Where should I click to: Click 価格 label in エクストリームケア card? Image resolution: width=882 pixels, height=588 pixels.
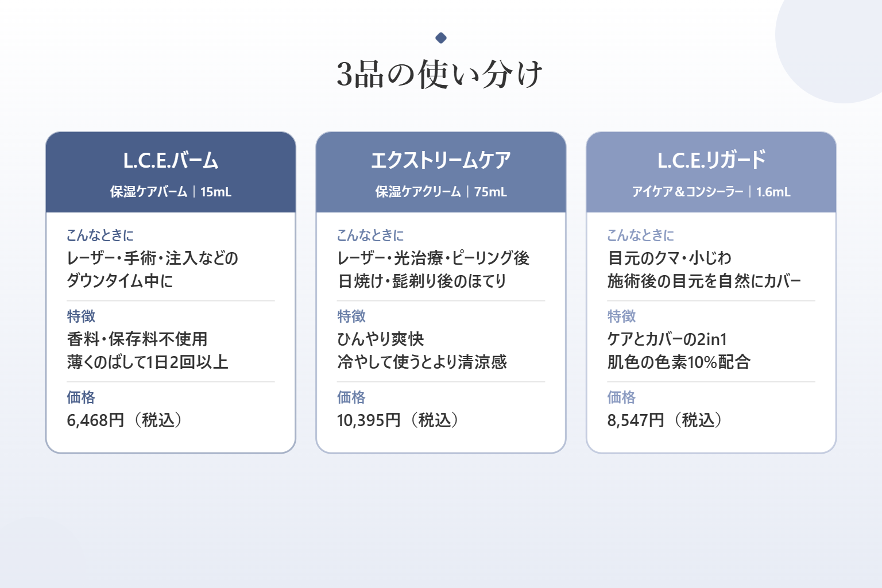coord(351,397)
